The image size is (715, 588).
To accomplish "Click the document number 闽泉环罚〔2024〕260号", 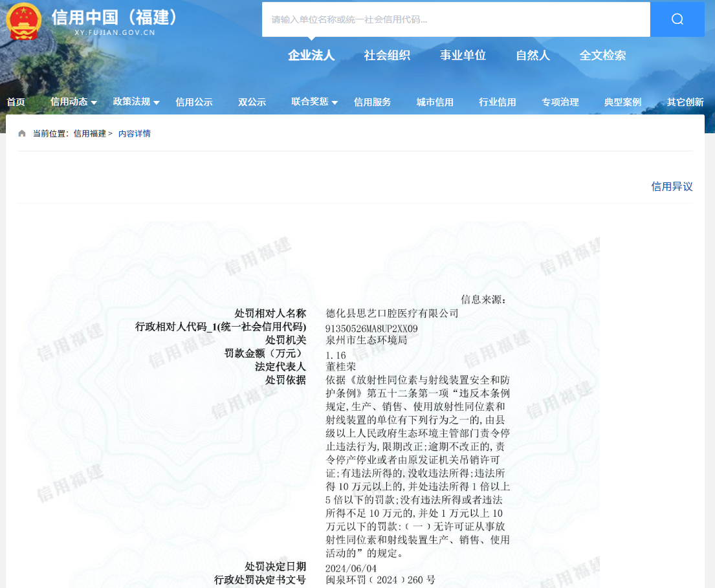I will coord(380,580).
